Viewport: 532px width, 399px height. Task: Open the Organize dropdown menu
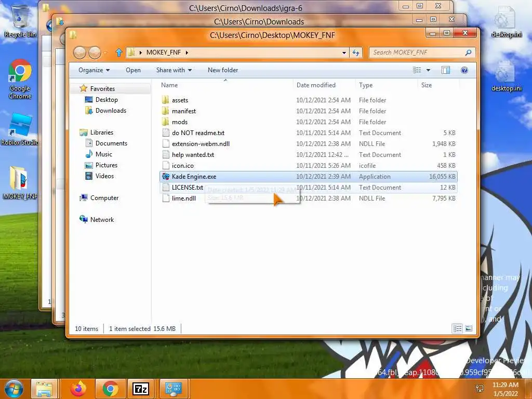coord(94,70)
